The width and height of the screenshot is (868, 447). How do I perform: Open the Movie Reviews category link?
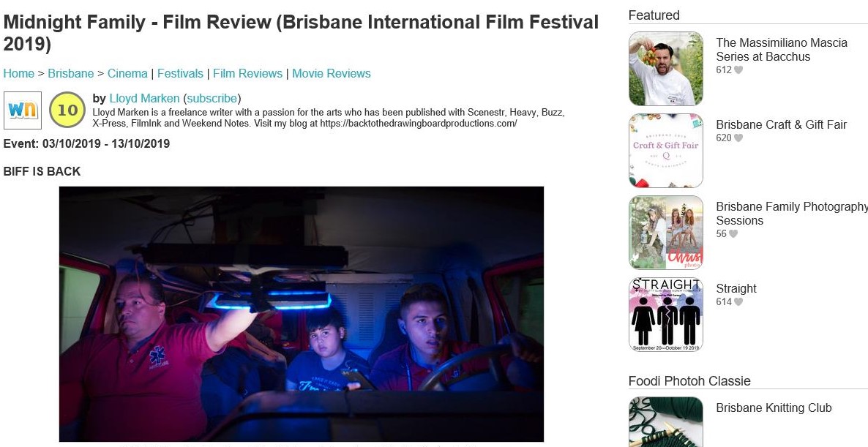pos(332,74)
